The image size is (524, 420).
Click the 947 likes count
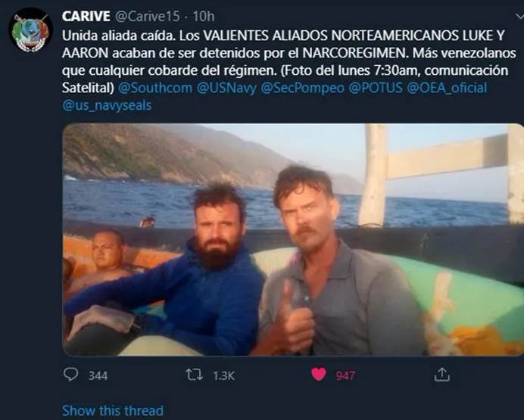click(345, 375)
